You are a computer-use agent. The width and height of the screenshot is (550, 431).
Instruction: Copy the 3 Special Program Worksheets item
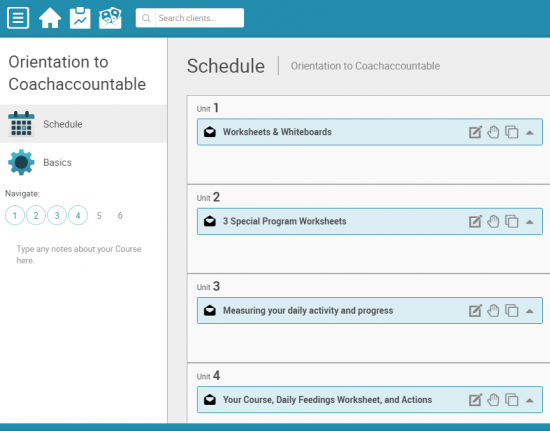tap(512, 222)
